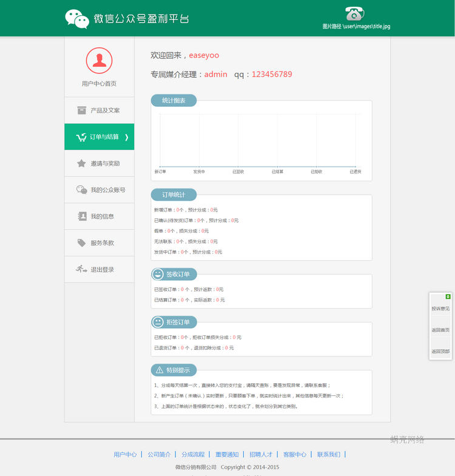This screenshot has height=476, width=455.
Task: Click 返回顶部 in the floating panel
Action: (x=440, y=351)
